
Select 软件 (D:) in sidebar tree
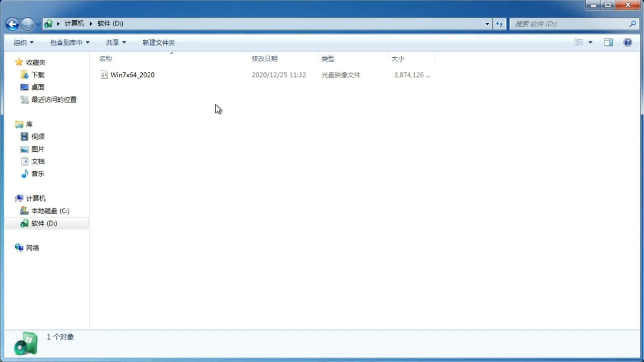click(44, 223)
